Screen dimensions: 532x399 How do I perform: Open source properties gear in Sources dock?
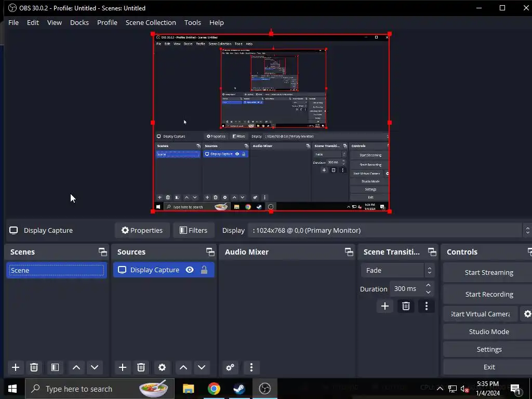162,367
